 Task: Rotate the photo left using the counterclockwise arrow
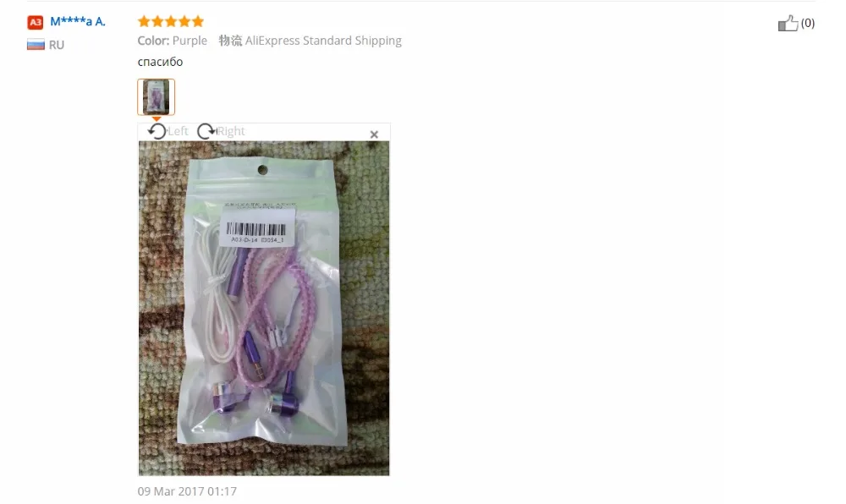click(x=157, y=132)
